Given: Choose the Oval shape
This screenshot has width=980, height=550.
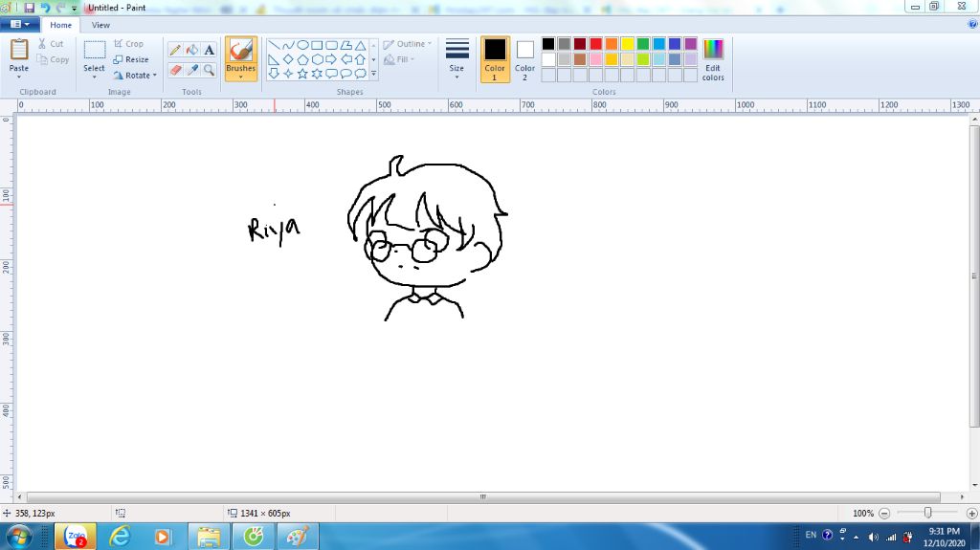Looking at the screenshot, I should (302, 45).
